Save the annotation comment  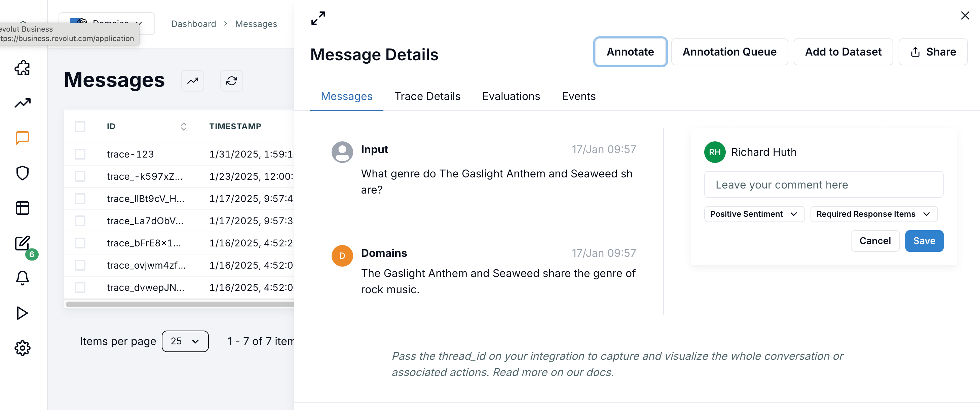(924, 241)
